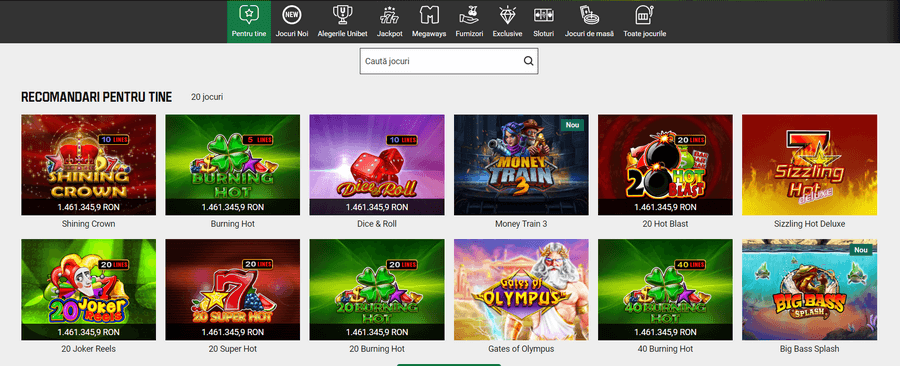This screenshot has width=900, height=366.
Task: Open 20 Hot Blast game thumbnail
Action: (665, 165)
